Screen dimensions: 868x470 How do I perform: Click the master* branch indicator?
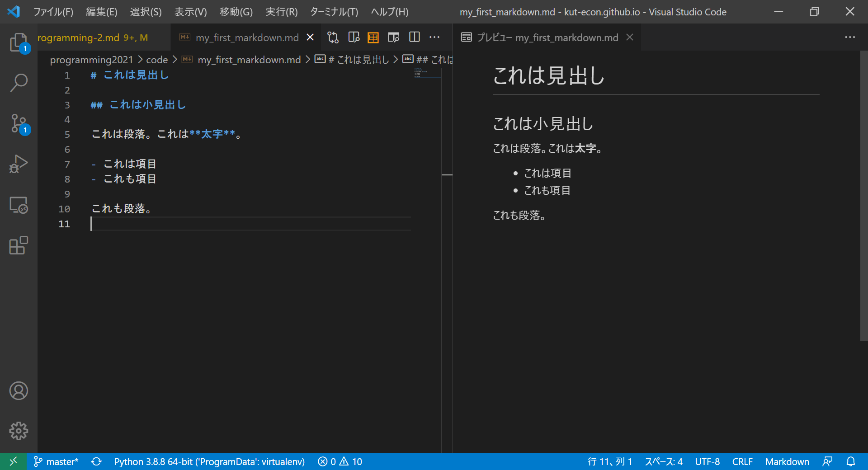pyautogui.click(x=56, y=461)
